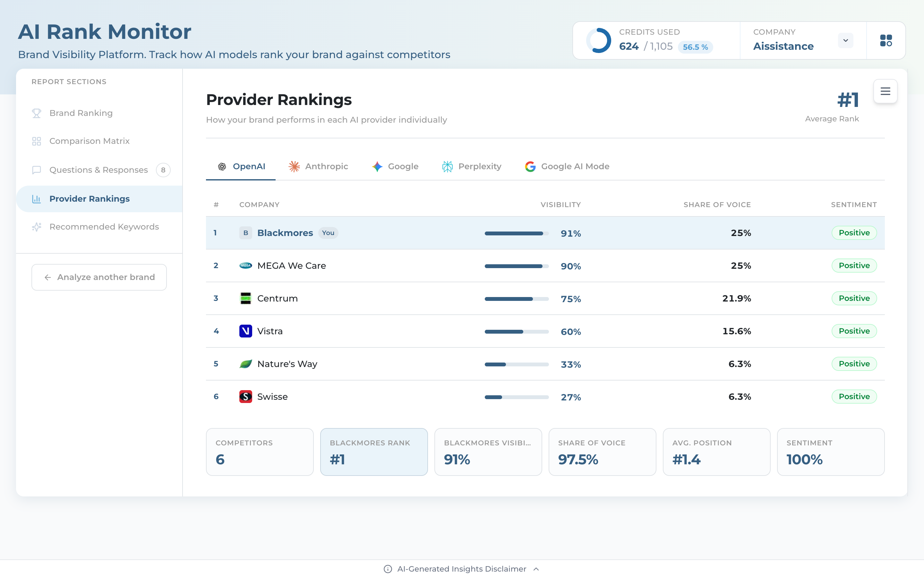Click Centrum visibility progress bar
This screenshot has height=578, width=924.
[x=517, y=299]
